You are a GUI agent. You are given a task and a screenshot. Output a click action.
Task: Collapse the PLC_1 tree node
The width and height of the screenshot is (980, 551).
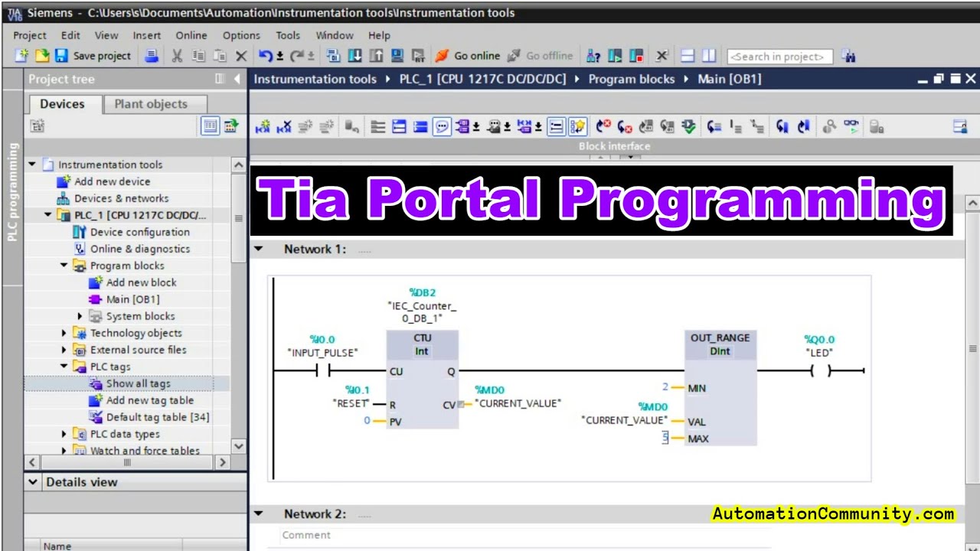48,215
